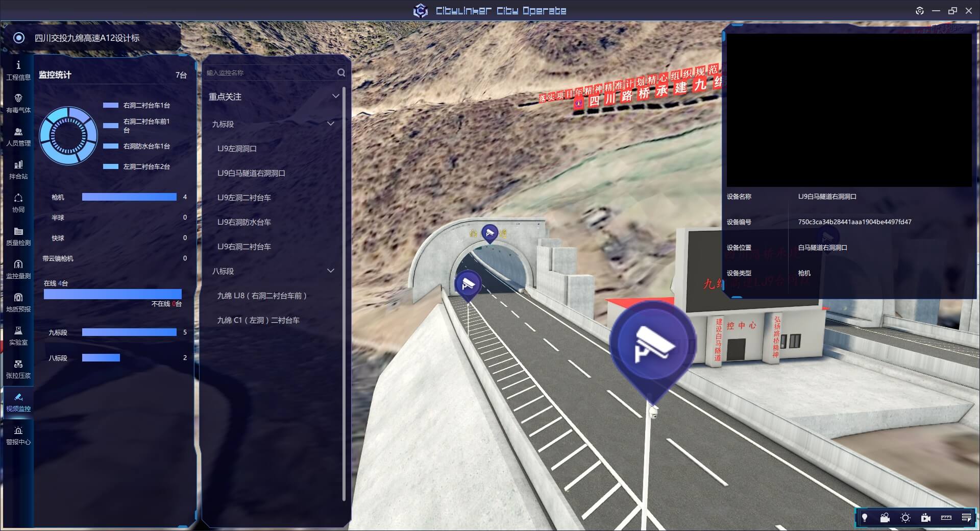Screen dimensions: 980x531
Task: Click the 带云镜枪机 label
Action: click(x=58, y=258)
